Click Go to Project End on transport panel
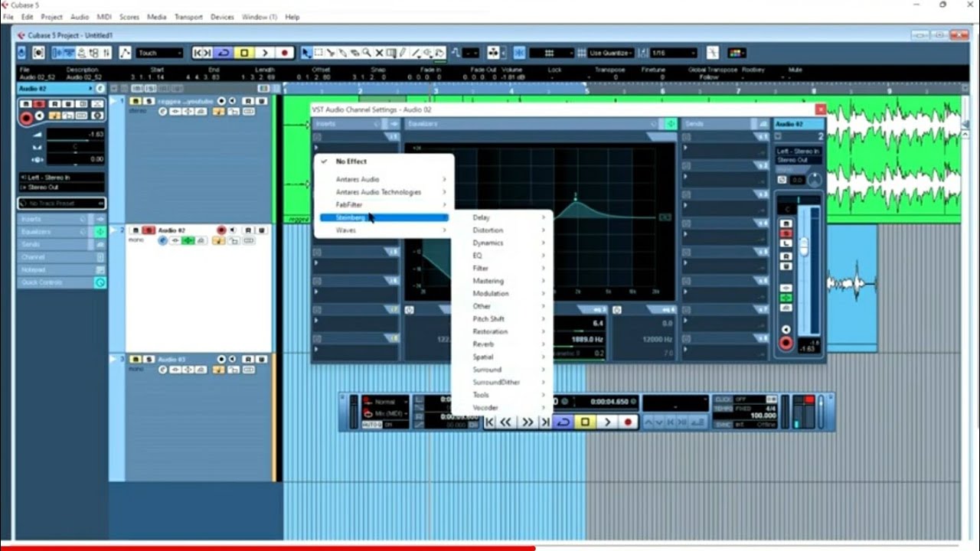 pyautogui.click(x=545, y=422)
